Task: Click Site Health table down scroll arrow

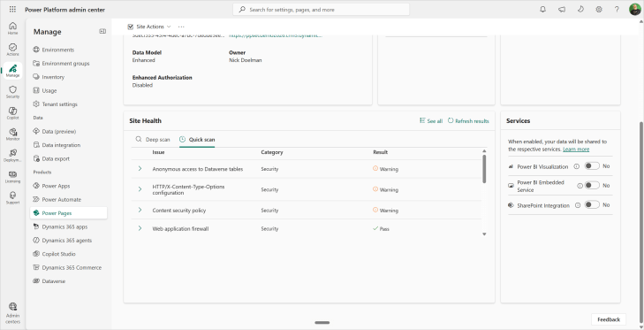Action: tap(484, 234)
